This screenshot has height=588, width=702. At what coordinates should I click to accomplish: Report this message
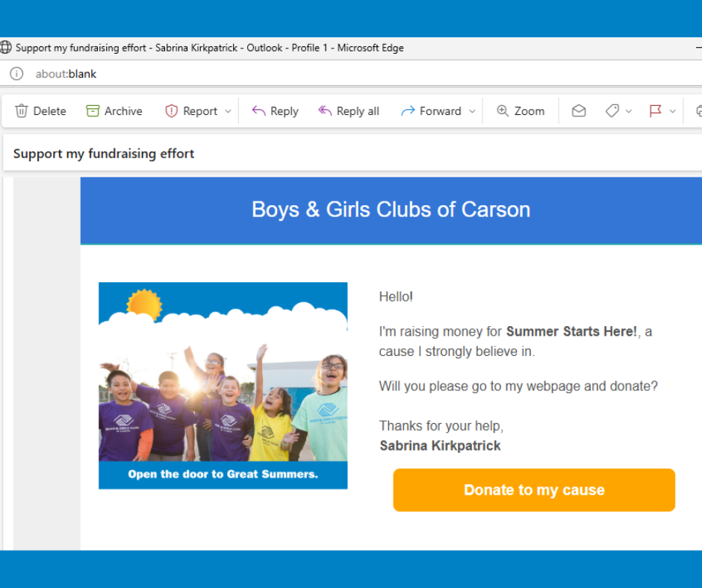pos(191,110)
